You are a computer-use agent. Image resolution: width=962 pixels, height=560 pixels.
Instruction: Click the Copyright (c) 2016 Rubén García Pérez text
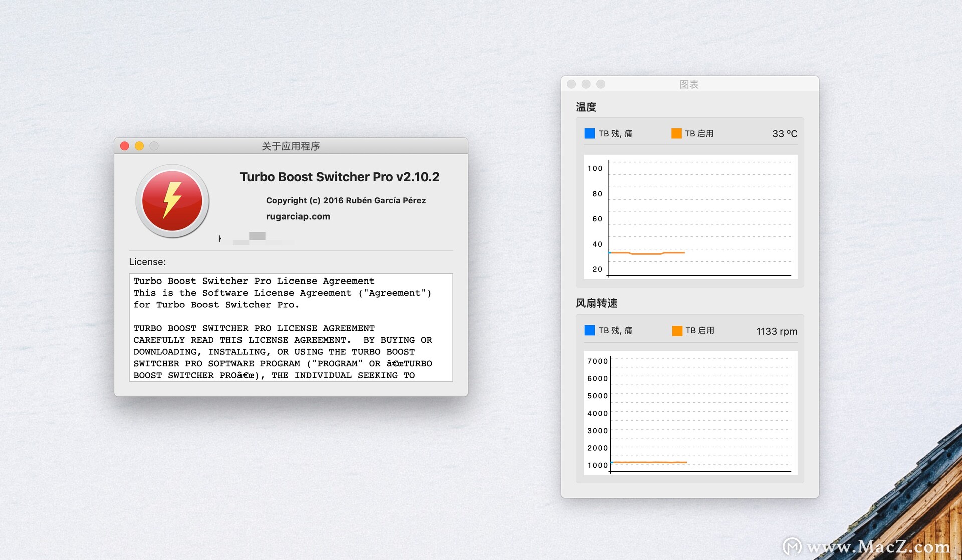[x=346, y=200]
